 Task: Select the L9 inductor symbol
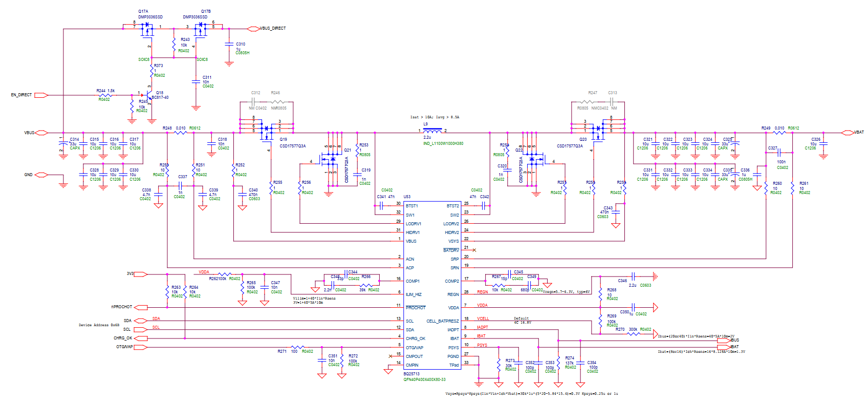(x=432, y=131)
